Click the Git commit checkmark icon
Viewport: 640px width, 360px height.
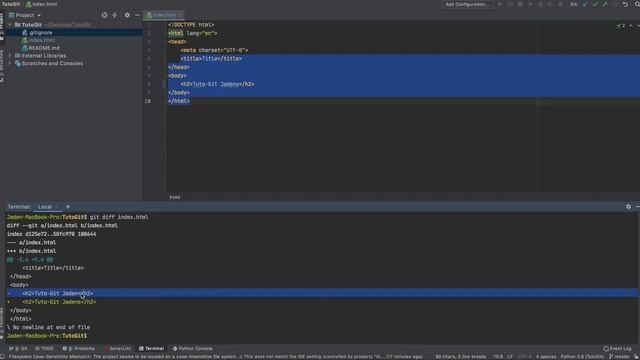595,4
